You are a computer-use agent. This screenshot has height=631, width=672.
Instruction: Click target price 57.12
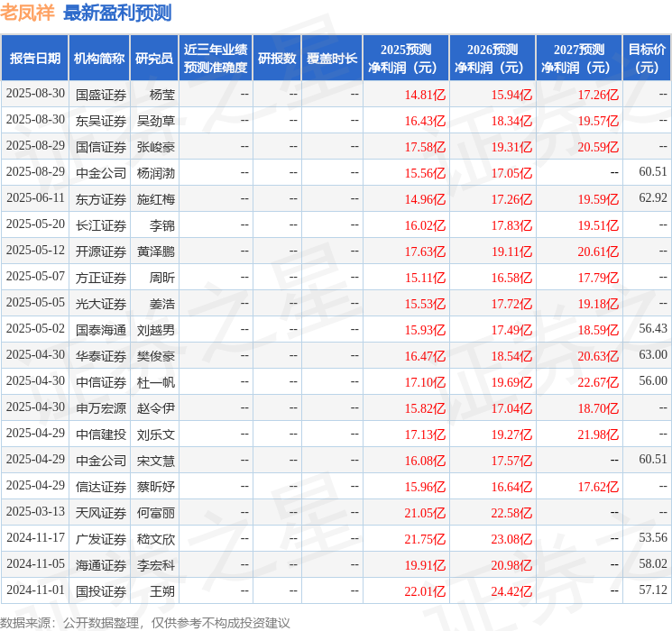pos(653,590)
